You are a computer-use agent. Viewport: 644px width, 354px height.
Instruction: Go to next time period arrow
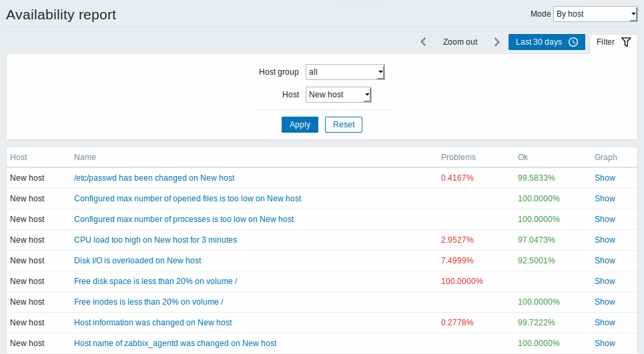click(x=497, y=42)
